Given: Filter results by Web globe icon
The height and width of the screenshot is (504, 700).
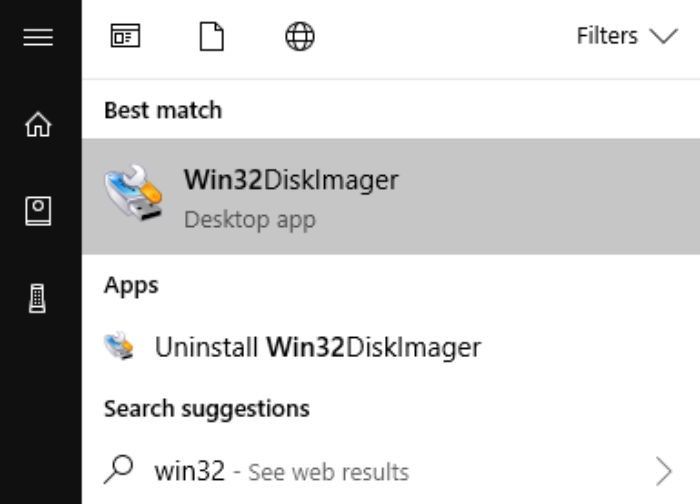Looking at the screenshot, I should 299,37.
